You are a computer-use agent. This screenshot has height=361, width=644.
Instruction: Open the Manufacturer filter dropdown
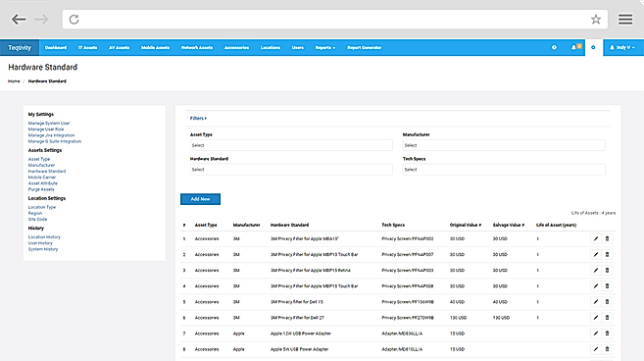[504, 145]
